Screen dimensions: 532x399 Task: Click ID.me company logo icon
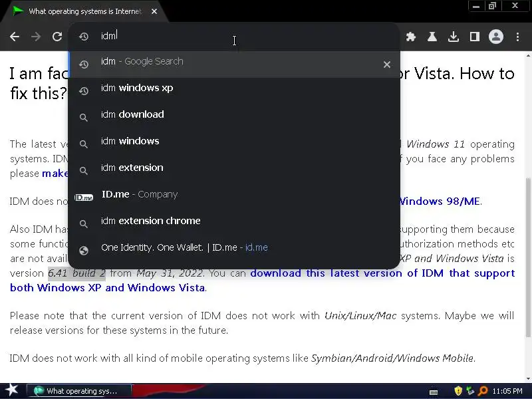coord(84,197)
